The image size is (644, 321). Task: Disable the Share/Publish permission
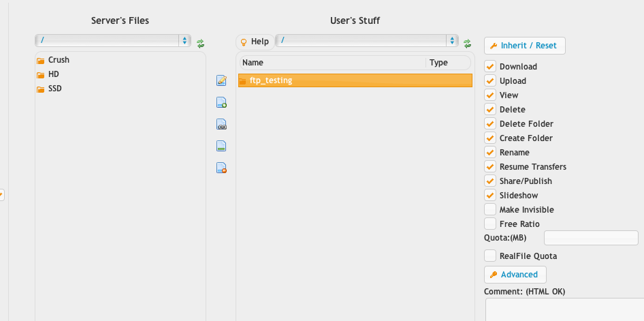coord(490,181)
